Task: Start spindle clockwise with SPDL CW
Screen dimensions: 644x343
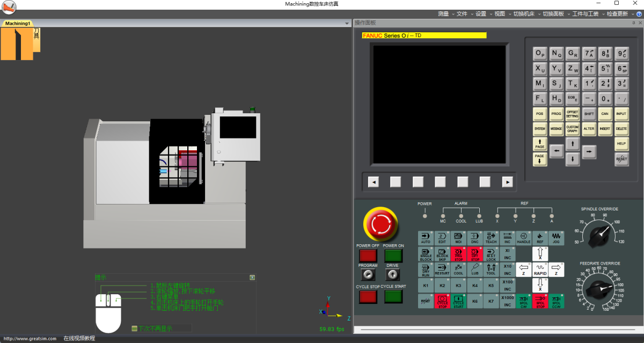Action: [523, 302]
